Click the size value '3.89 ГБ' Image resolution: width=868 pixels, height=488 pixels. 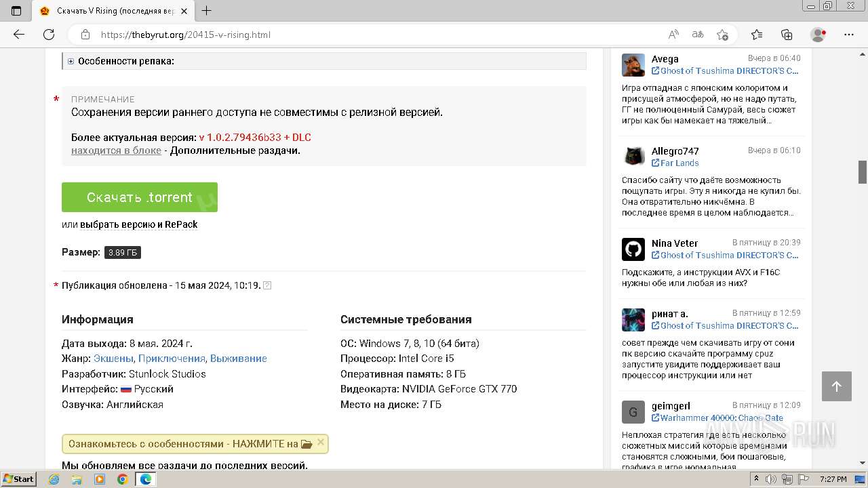(123, 252)
